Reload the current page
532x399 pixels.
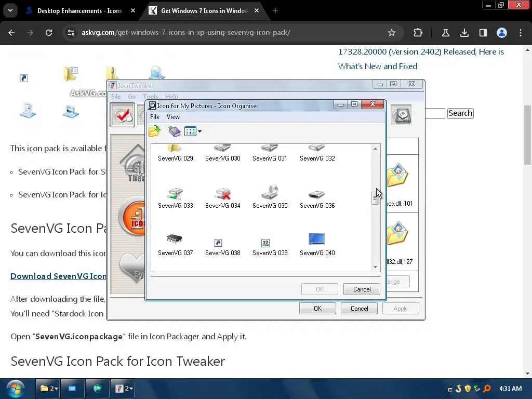click(x=49, y=33)
